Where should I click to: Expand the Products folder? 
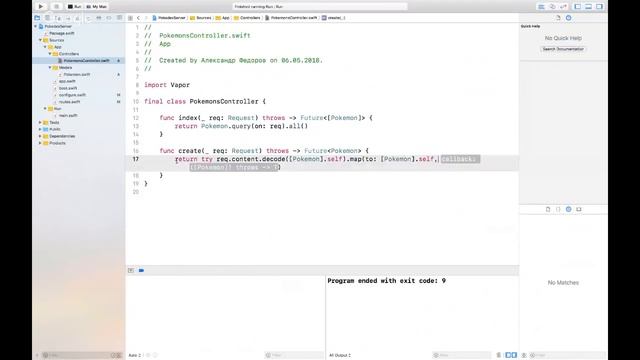[40, 143]
